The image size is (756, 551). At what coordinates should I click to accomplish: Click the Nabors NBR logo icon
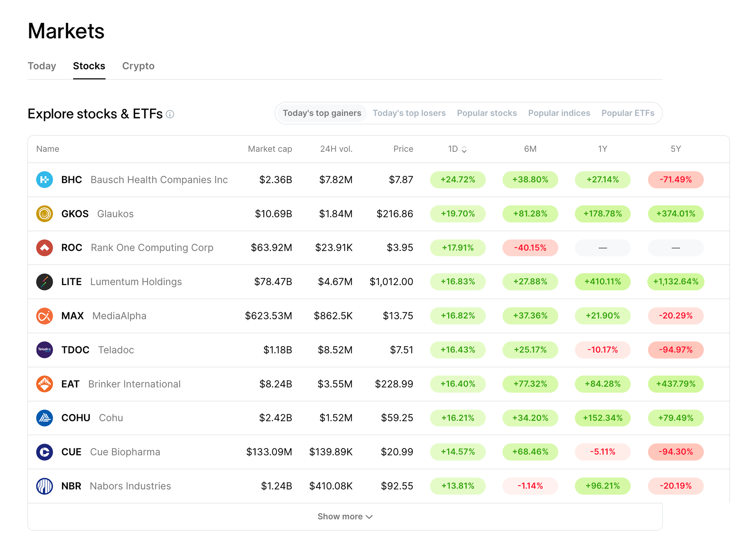[x=44, y=486]
